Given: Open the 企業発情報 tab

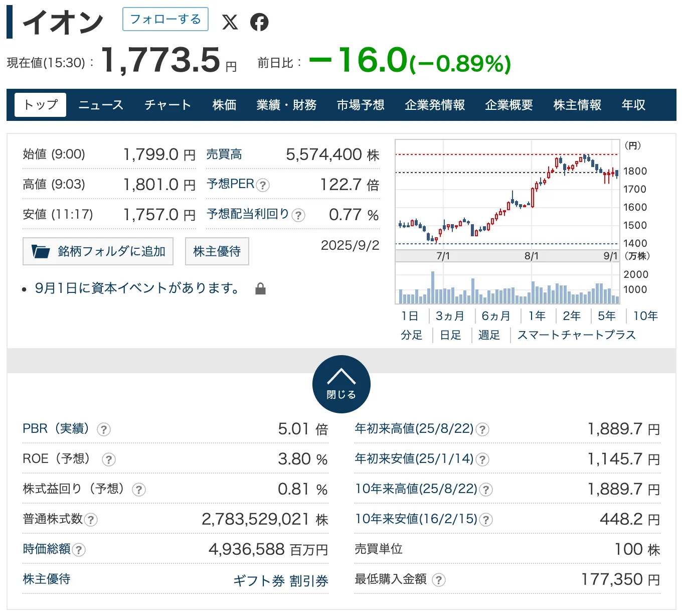Looking at the screenshot, I should click(x=435, y=105).
